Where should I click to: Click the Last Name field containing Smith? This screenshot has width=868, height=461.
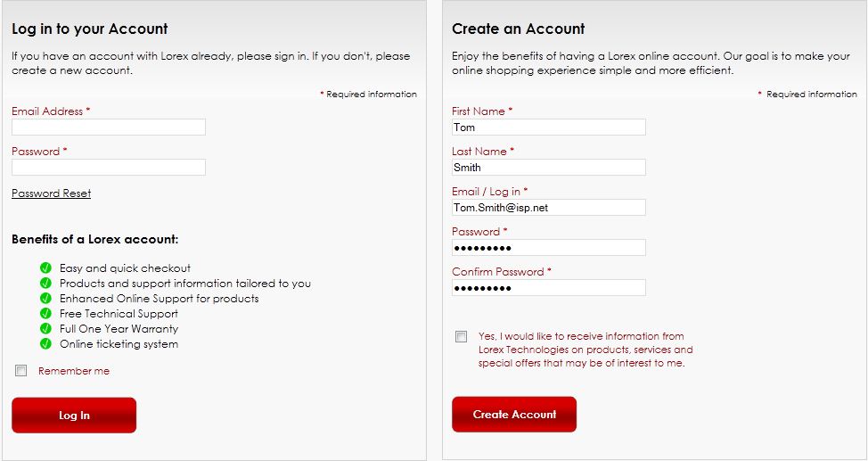point(549,168)
